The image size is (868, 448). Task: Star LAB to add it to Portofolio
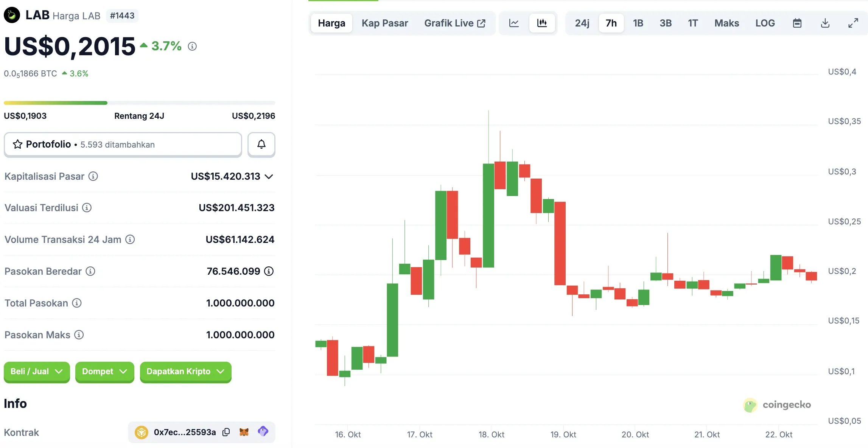click(17, 144)
